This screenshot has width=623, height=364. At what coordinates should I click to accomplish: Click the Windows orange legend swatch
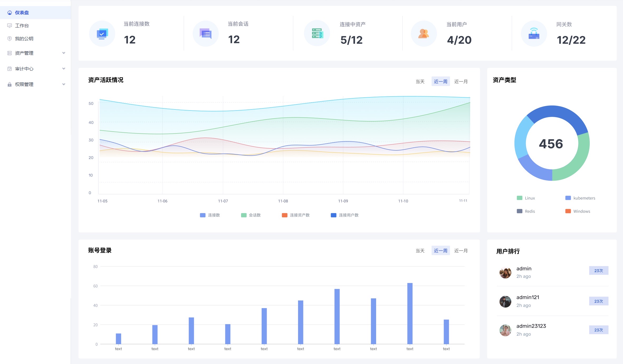(x=568, y=211)
